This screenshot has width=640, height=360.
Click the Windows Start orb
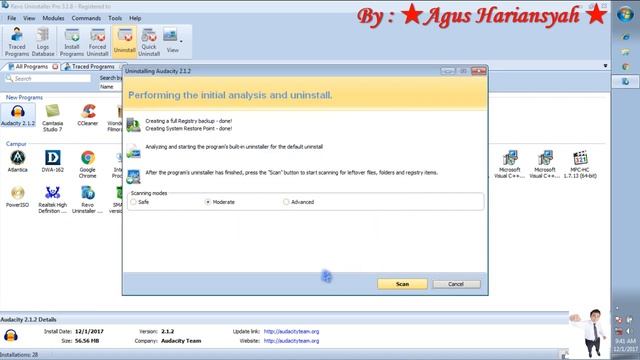[x=625, y=16]
